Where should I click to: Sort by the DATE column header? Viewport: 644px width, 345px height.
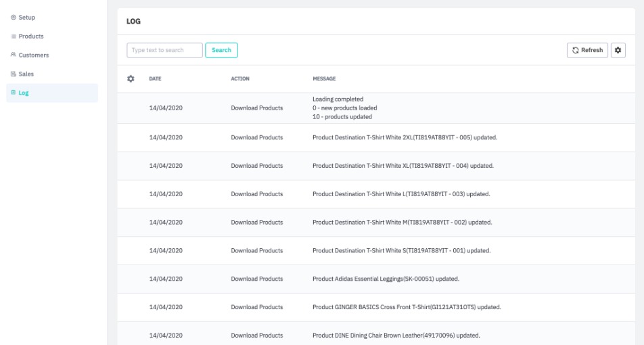(x=155, y=79)
